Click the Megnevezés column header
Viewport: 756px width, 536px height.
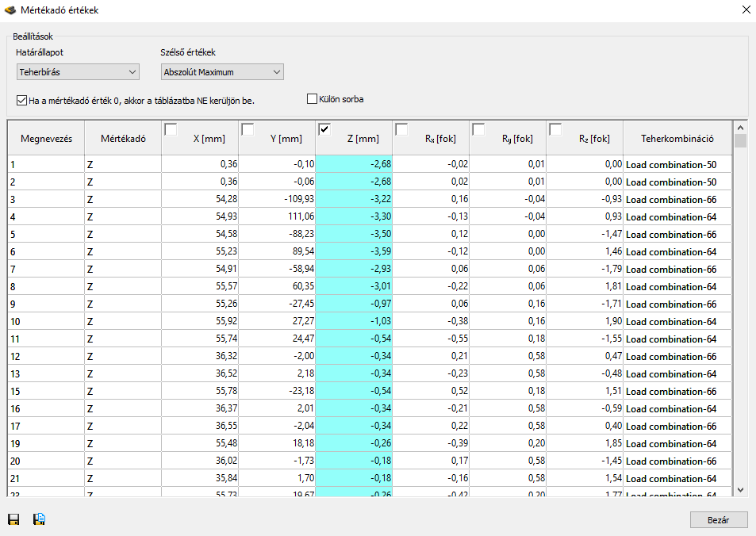(46, 138)
